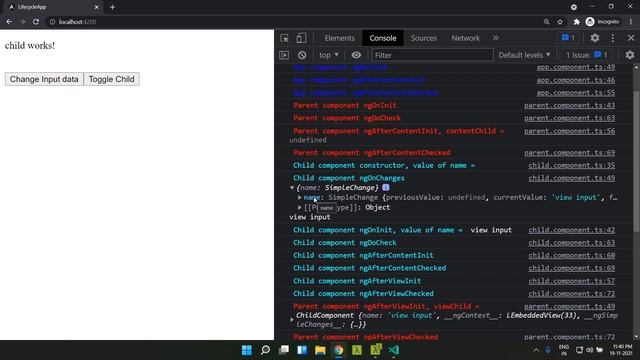This screenshot has height=360, width=640.
Task: Open the Windows Start menu
Action: 247,350
